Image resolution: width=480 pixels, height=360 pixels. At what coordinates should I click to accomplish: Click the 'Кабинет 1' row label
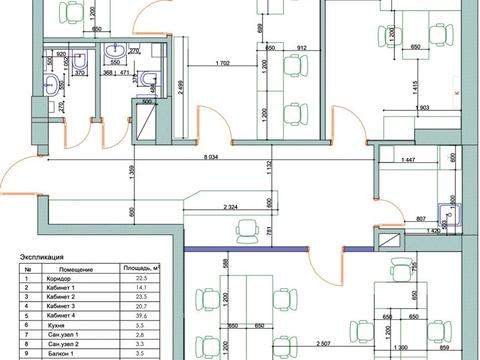61,287
